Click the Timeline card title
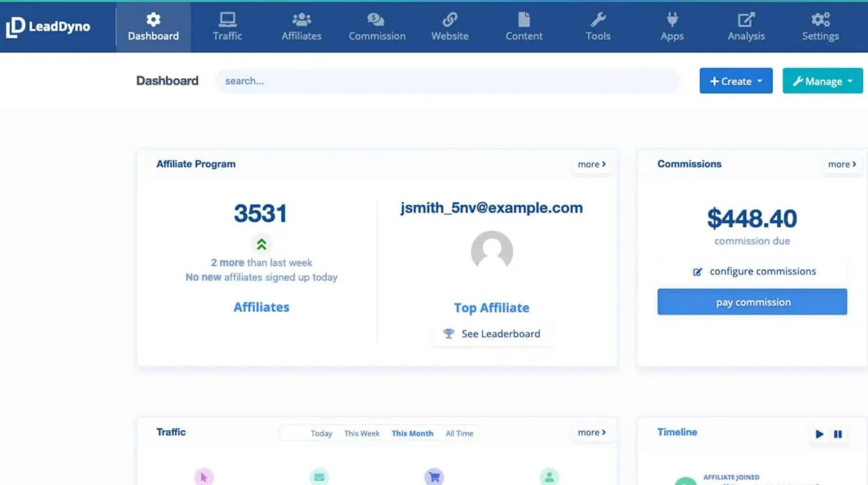 (677, 432)
